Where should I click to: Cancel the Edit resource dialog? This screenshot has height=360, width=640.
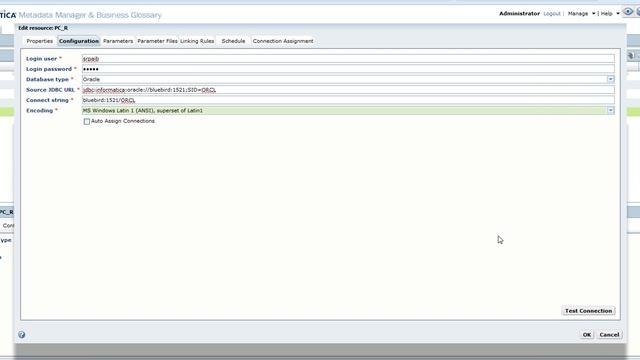[609, 335]
